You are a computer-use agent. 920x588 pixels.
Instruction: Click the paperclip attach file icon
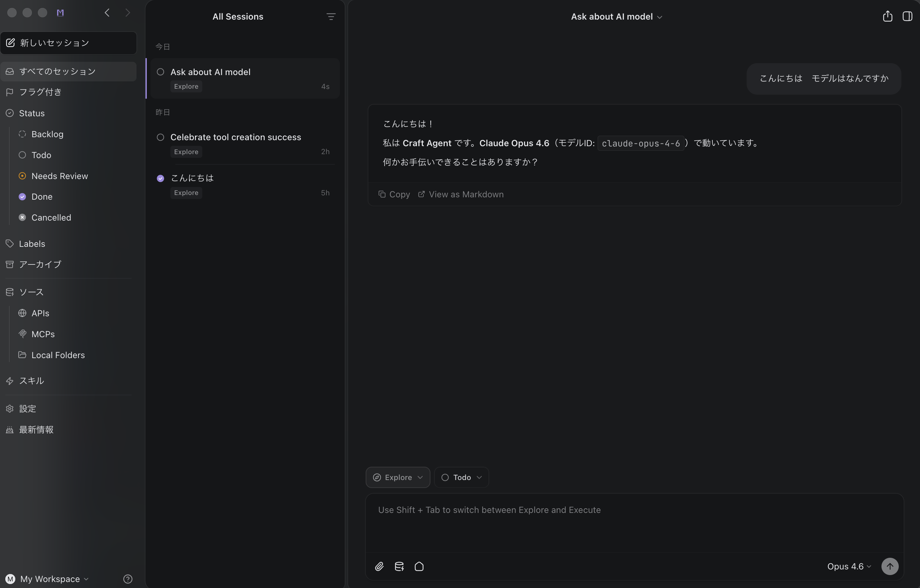pyautogui.click(x=379, y=566)
